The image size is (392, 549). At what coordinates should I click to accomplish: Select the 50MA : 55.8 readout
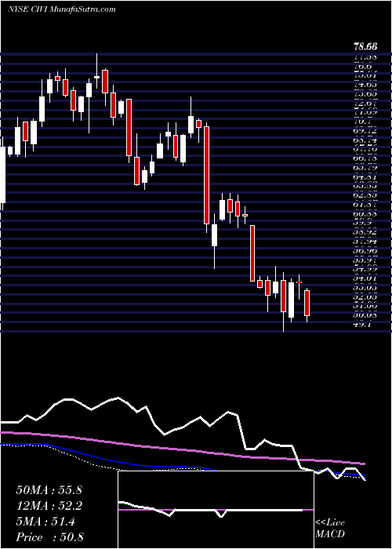point(49,490)
